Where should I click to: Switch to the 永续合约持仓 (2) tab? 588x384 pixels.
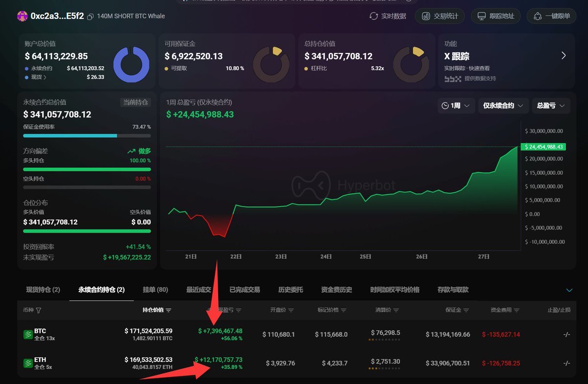[x=101, y=290]
